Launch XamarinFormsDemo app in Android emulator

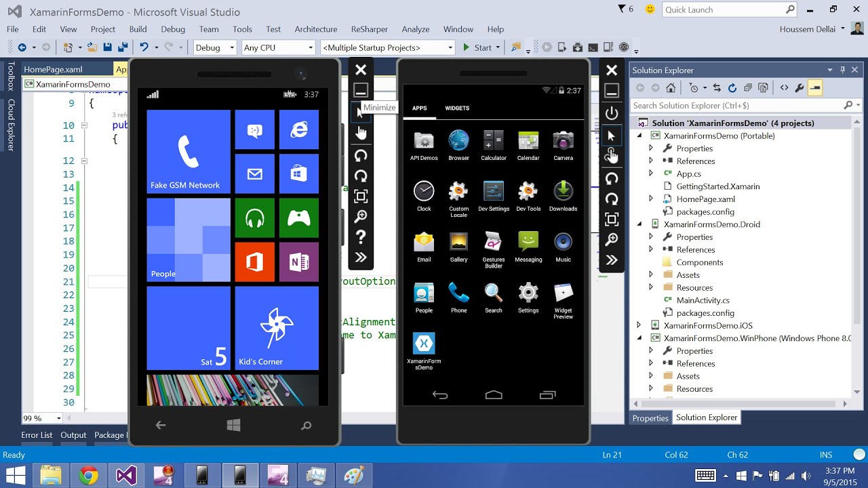(x=424, y=351)
